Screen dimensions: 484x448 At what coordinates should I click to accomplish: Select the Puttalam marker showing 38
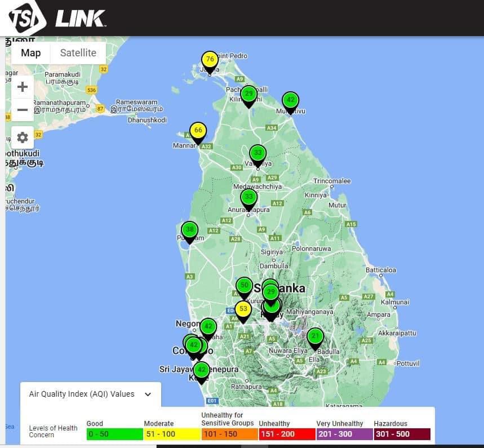pyautogui.click(x=189, y=229)
